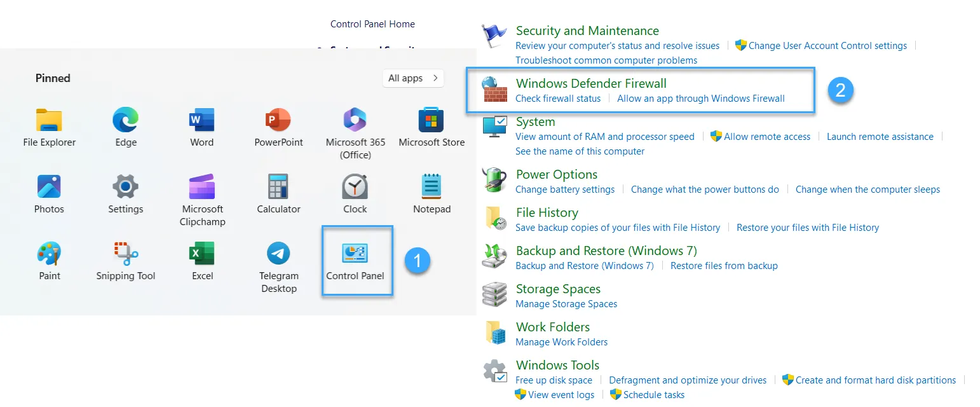Click the Windows Defender Firewall shield icon
The width and height of the screenshot is (980, 407).
[x=495, y=89]
